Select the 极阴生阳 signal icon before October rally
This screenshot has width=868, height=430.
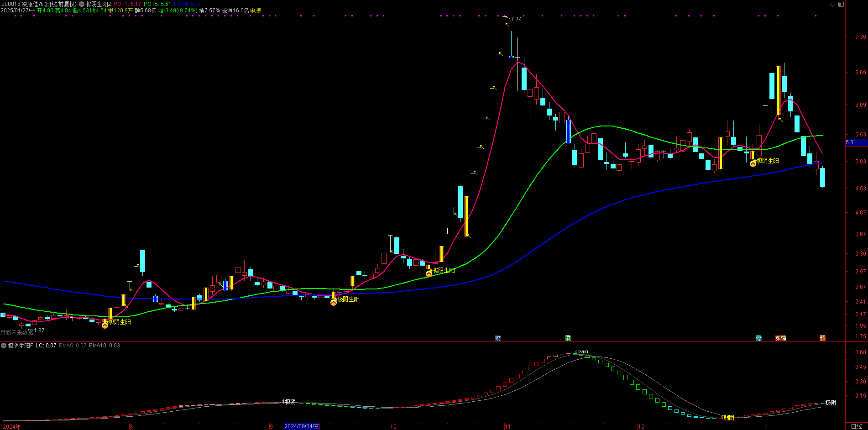429,273
